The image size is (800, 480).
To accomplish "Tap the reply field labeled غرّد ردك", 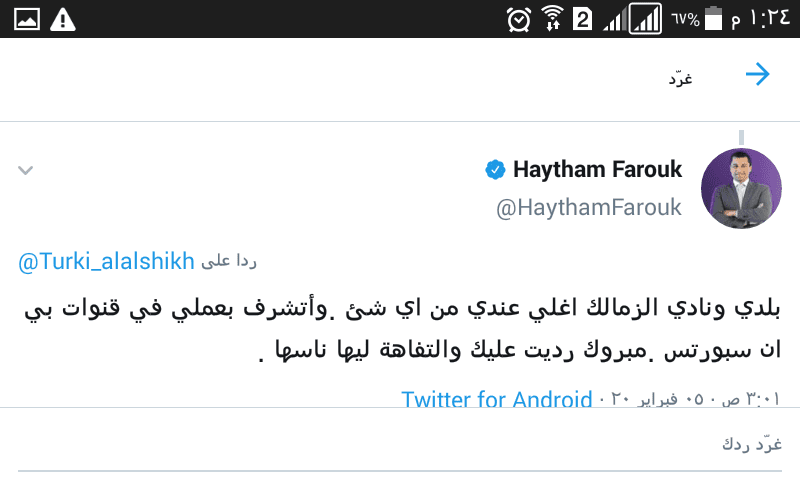I will [x=400, y=444].
